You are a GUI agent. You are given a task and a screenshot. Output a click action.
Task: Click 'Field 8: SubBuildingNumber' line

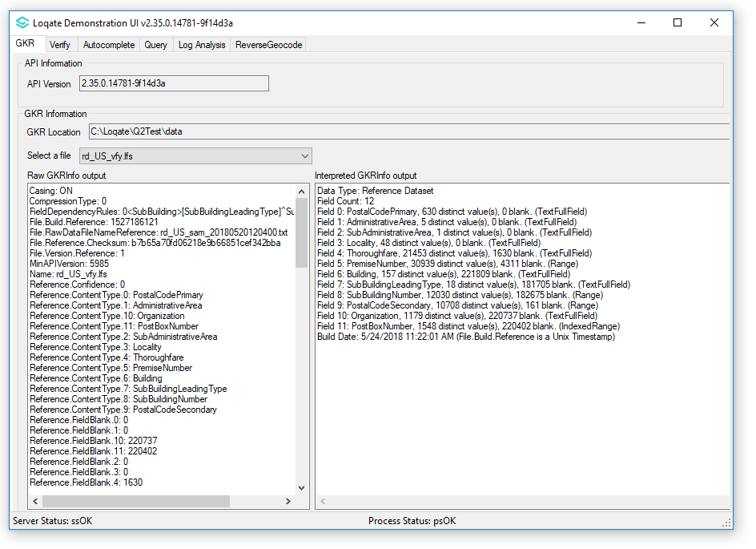pyautogui.click(x=460, y=295)
